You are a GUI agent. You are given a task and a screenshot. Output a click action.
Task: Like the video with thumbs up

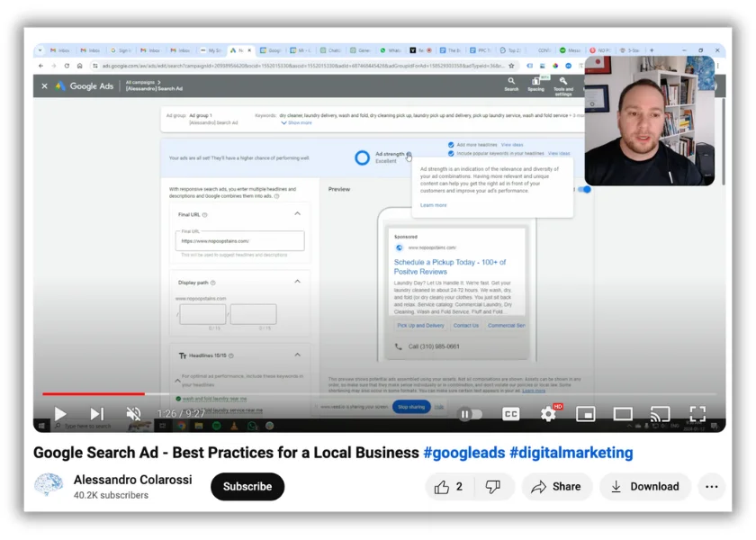[448, 487]
